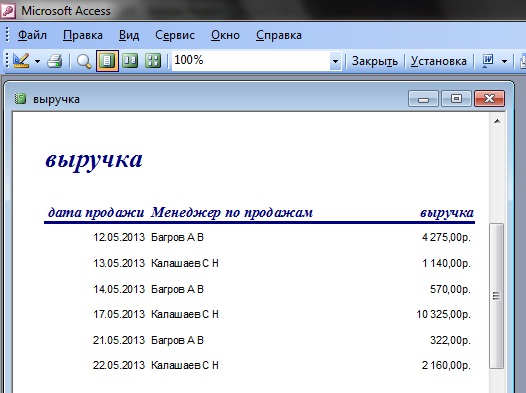Open the Справка menu

[x=279, y=35]
